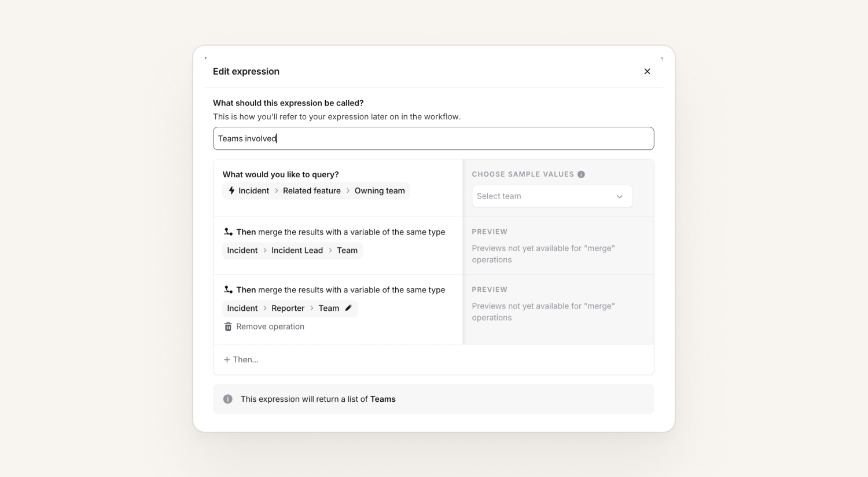Image resolution: width=868 pixels, height=477 pixels.
Task: Remove the Reporter Team merge operation
Action: 264,326
